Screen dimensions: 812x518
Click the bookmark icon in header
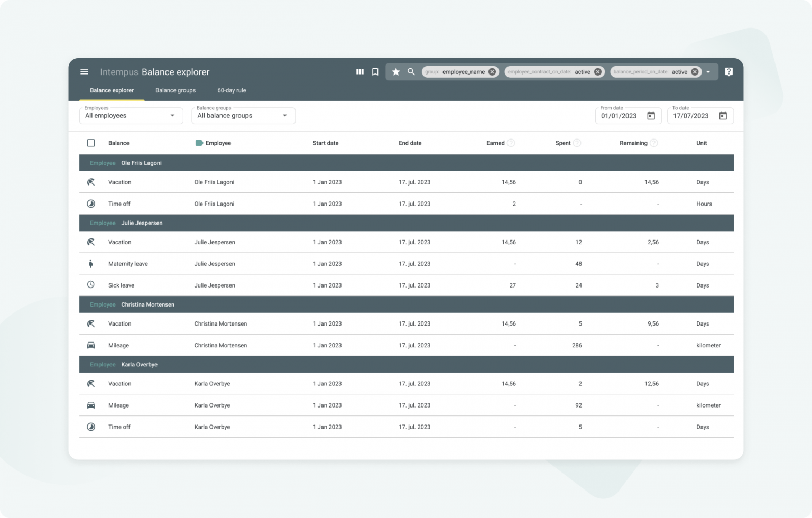pyautogui.click(x=375, y=72)
